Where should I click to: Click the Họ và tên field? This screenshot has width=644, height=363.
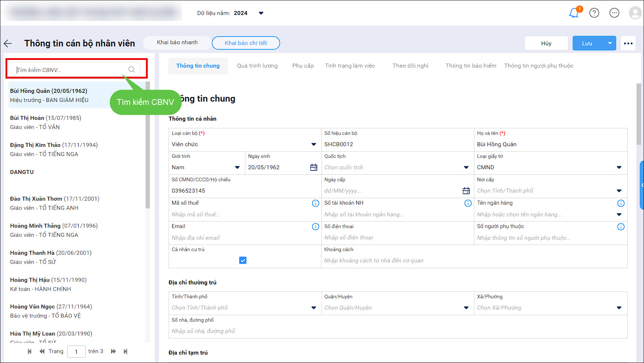coord(550,144)
